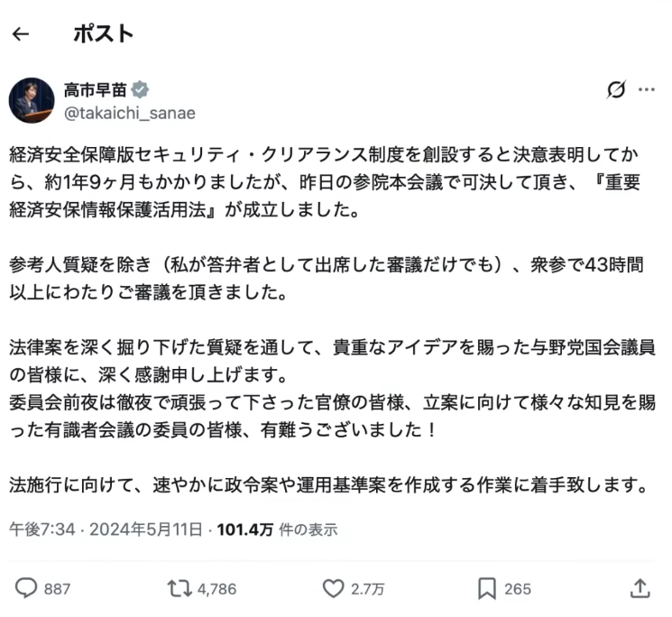The image size is (672, 617).
Task: Open the Grok slashed-circle icon
Action: pos(617,89)
